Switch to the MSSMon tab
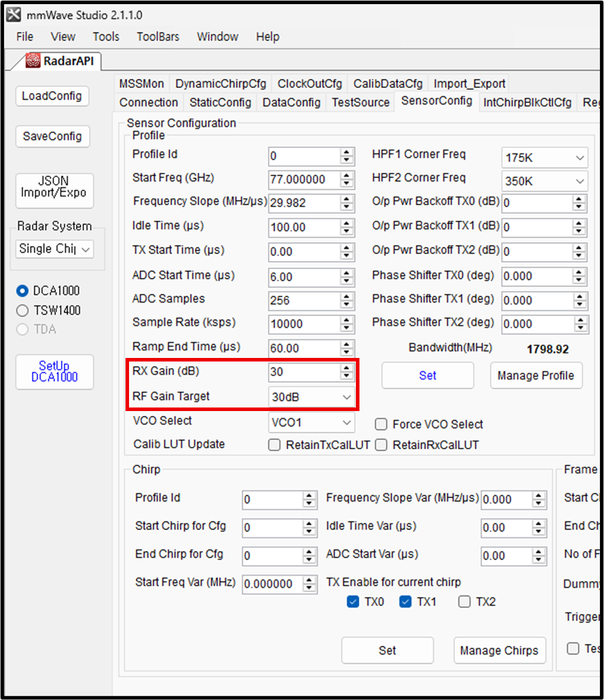Viewport: 604px width, 700px height. click(141, 84)
